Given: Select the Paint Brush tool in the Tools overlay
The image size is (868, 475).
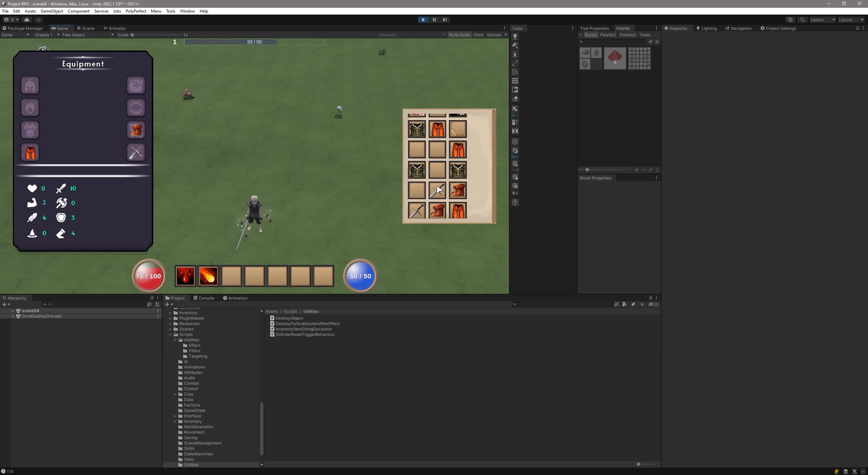Looking at the screenshot, I should tap(515, 46).
